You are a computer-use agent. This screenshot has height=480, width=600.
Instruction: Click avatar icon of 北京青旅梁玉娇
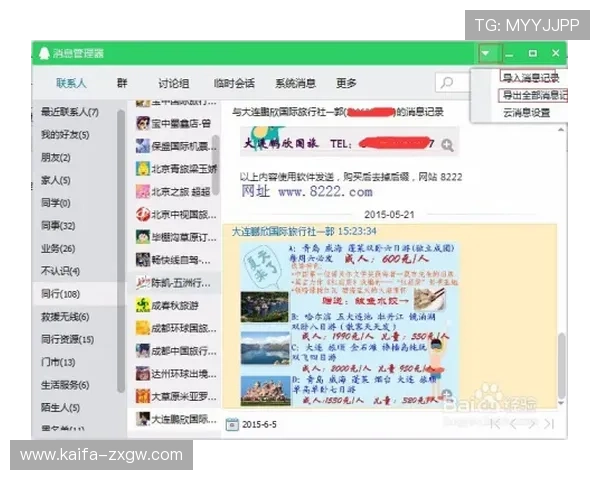tap(143, 168)
